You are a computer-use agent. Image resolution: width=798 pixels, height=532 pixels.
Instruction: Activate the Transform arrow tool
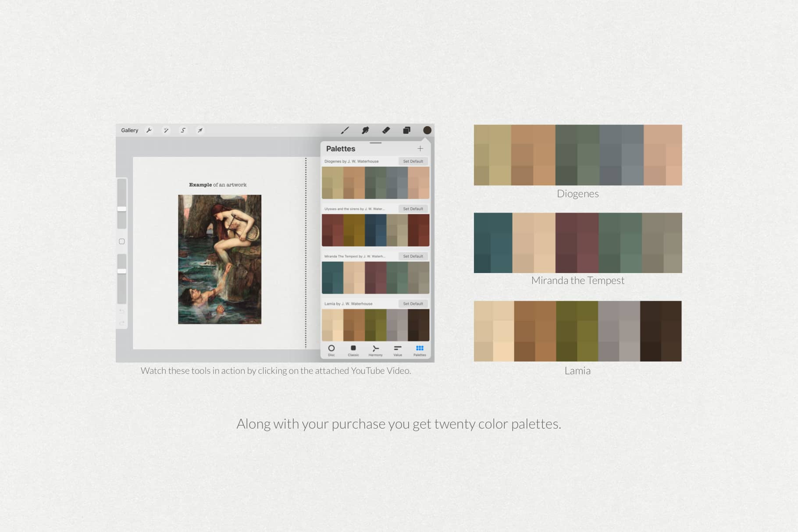(200, 130)
